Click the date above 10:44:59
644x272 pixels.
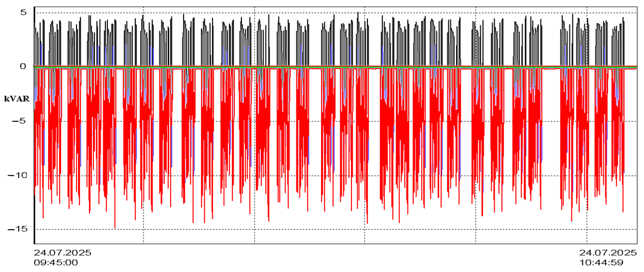608,253
